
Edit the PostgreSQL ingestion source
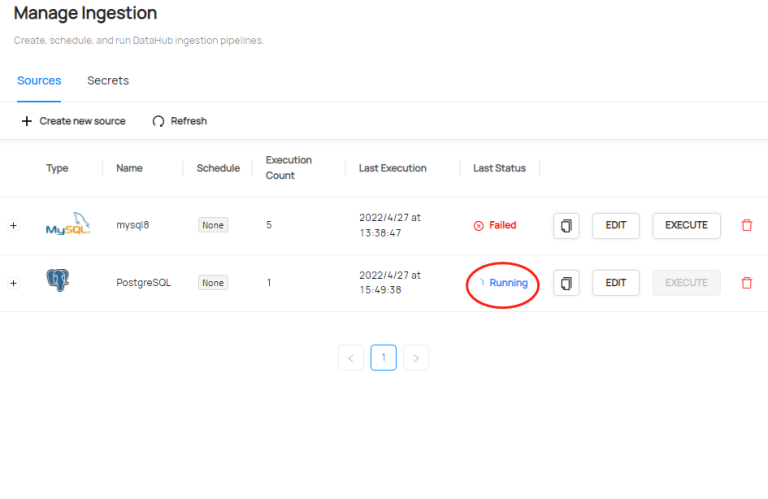[x=616, y=283]
